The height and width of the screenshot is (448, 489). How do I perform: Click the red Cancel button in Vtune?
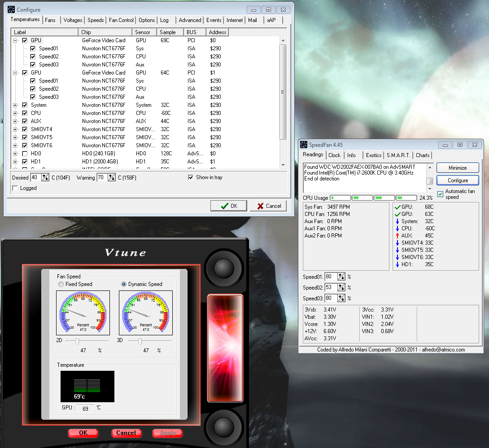pyautogui.click(x=126, y=433)
